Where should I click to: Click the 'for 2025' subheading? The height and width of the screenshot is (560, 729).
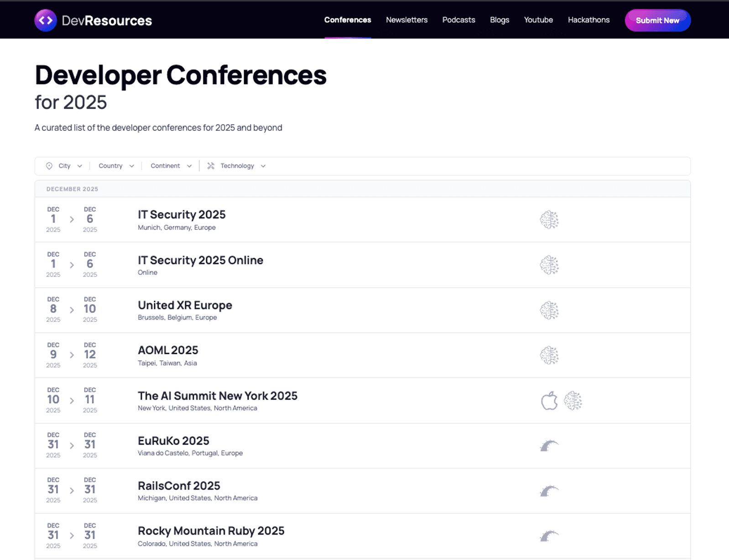coord(71,102)
